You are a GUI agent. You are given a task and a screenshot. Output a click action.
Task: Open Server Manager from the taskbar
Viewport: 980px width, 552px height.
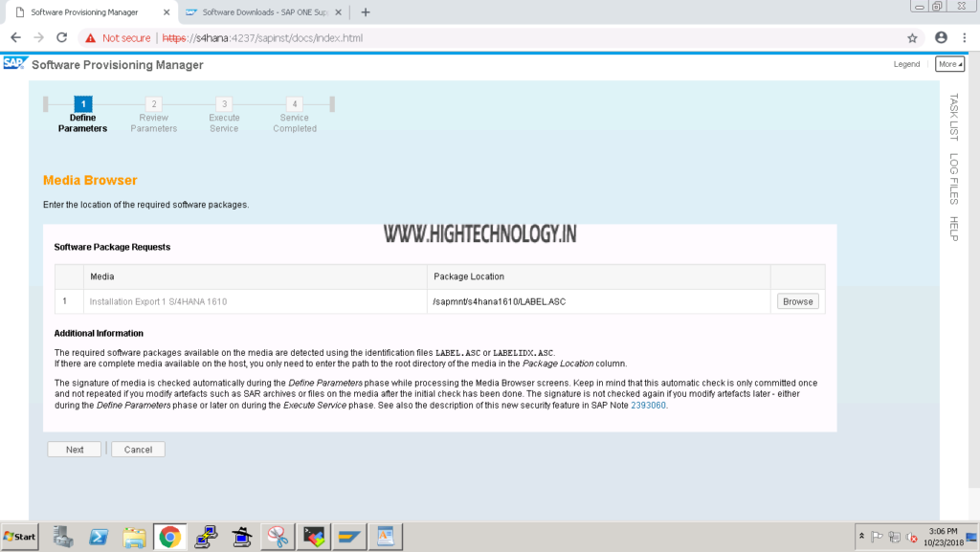pyautogui.click(x=62, y=537)
